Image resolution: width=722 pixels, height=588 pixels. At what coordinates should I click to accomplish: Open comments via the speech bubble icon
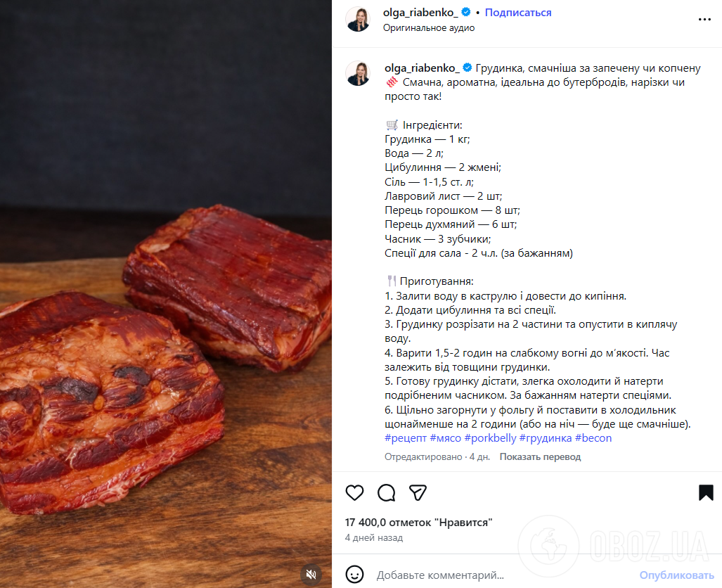coord(386,493)
